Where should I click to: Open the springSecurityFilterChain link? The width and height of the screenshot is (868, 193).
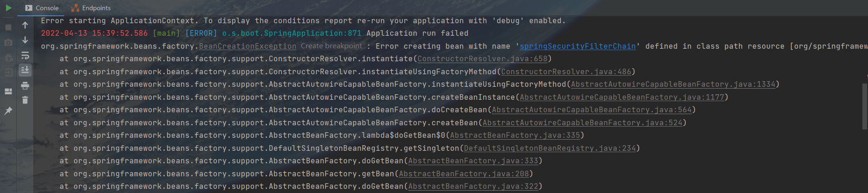tap(578, 46)
